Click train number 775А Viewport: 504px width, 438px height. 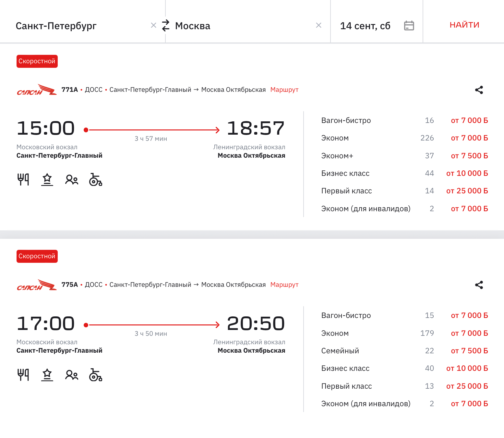70,285
